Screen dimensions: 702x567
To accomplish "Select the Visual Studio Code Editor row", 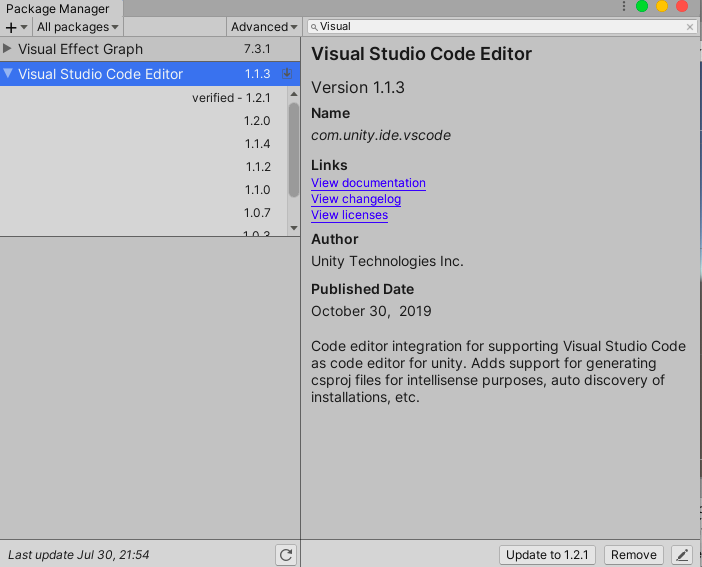I will pos(150,73).
